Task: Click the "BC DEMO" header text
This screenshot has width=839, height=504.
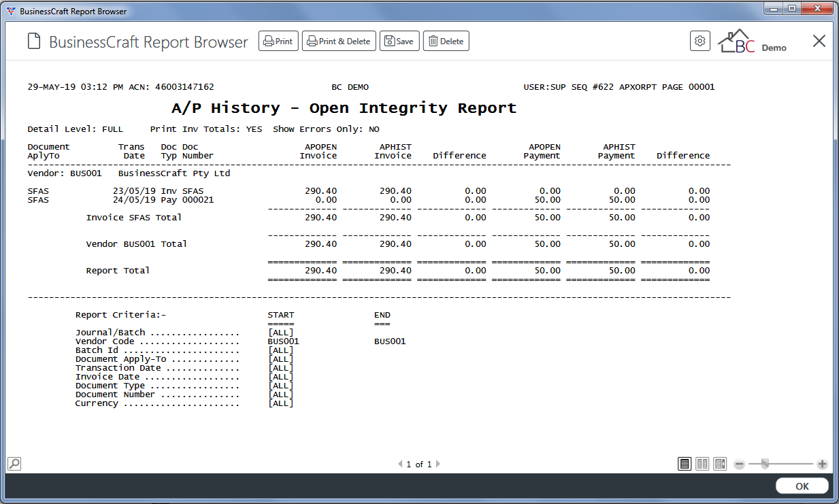Action: pos(350,87)
